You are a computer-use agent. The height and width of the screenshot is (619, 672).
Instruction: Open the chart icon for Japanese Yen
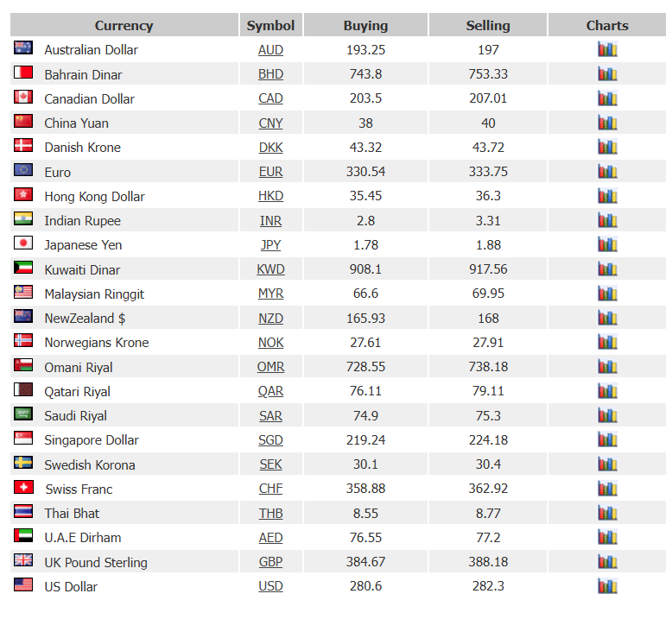tap(607, 244)
